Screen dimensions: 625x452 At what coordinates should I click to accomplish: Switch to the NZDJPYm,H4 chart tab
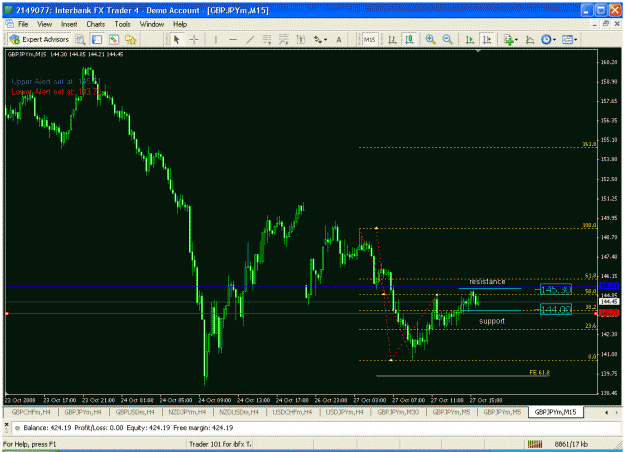coord(187,412)
